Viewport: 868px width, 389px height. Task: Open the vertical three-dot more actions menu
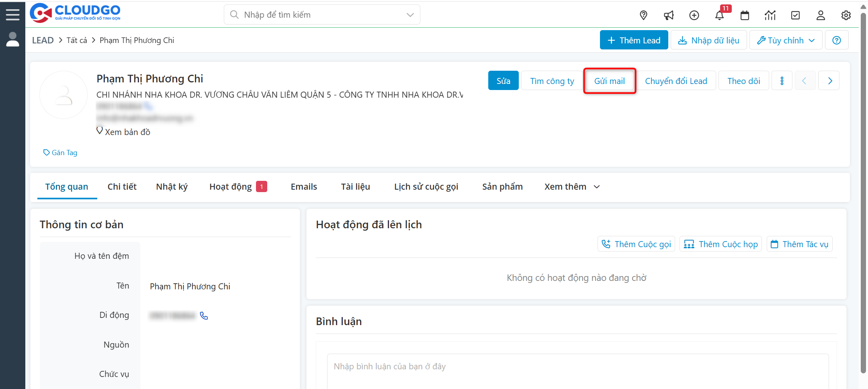(x=782, y=81)
